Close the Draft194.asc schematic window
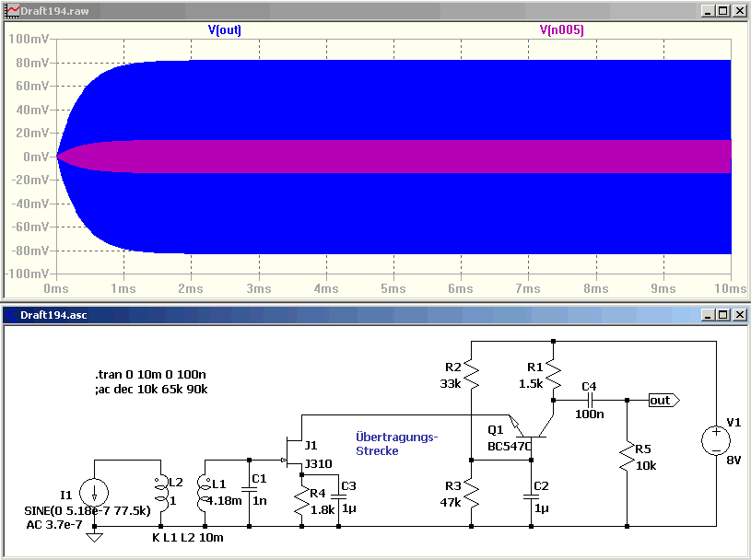This screenshot has height=560, width=751. (x=740, y=314)
